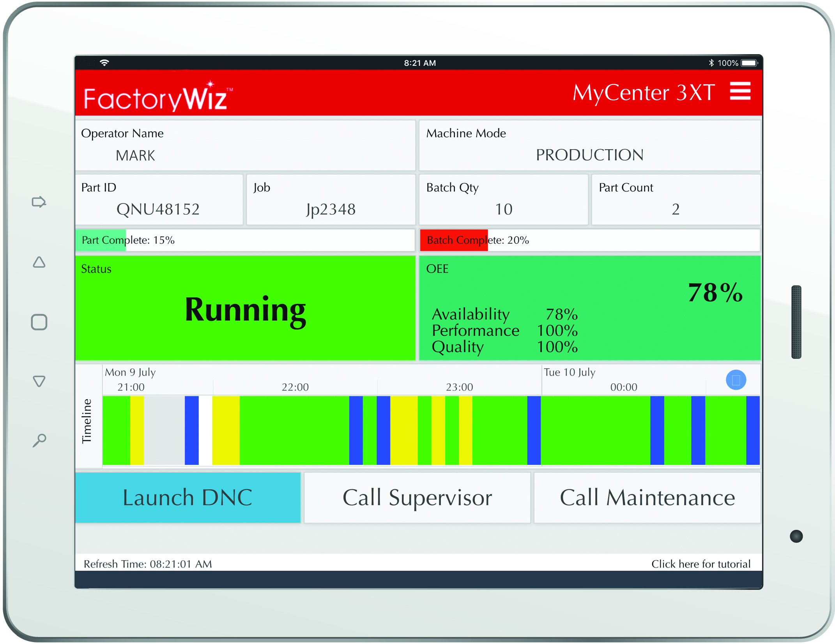Tap the down triangle tablet icon
The width and height of the screenshot is (835, 644).
(39, 381)
